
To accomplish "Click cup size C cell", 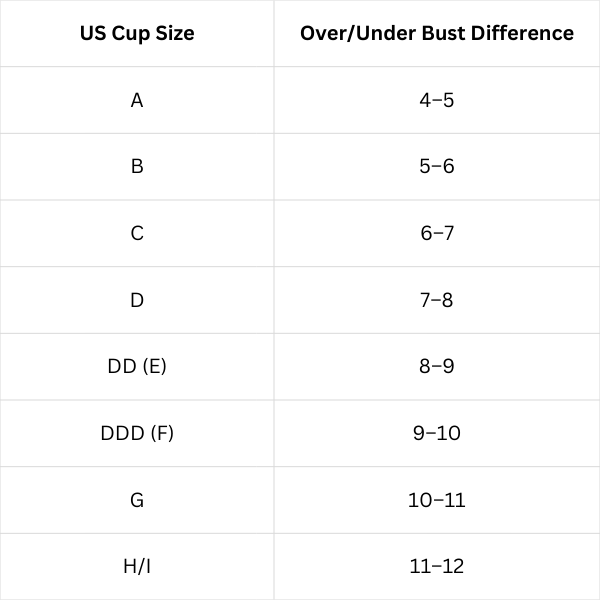I will tap(137, 233).
